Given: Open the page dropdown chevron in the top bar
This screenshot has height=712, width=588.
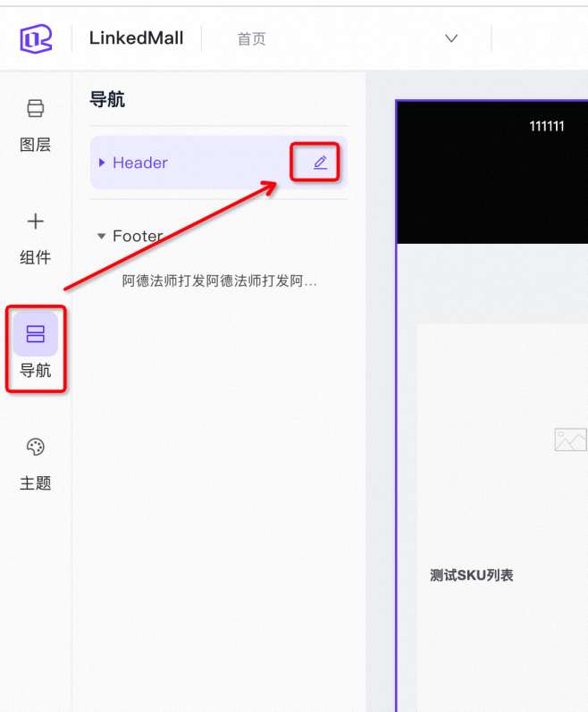Looking at the screenshot, I should tap(451, 38).
